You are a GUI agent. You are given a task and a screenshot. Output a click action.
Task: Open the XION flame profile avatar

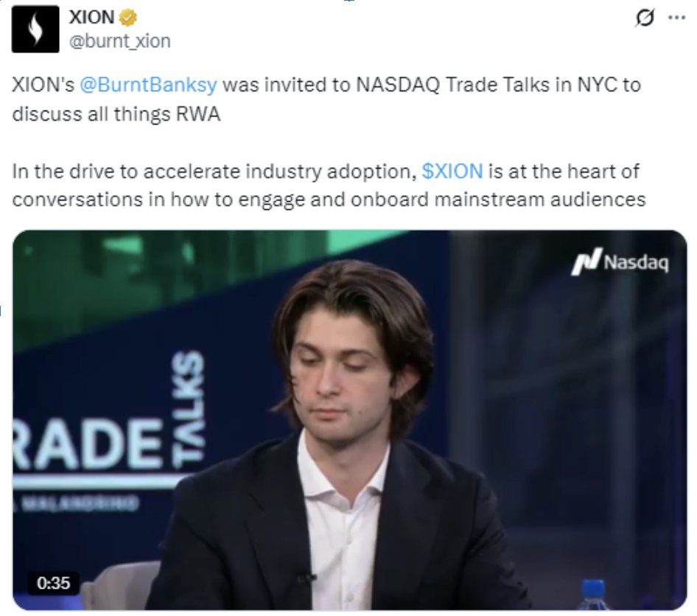(x=35, y=29)
